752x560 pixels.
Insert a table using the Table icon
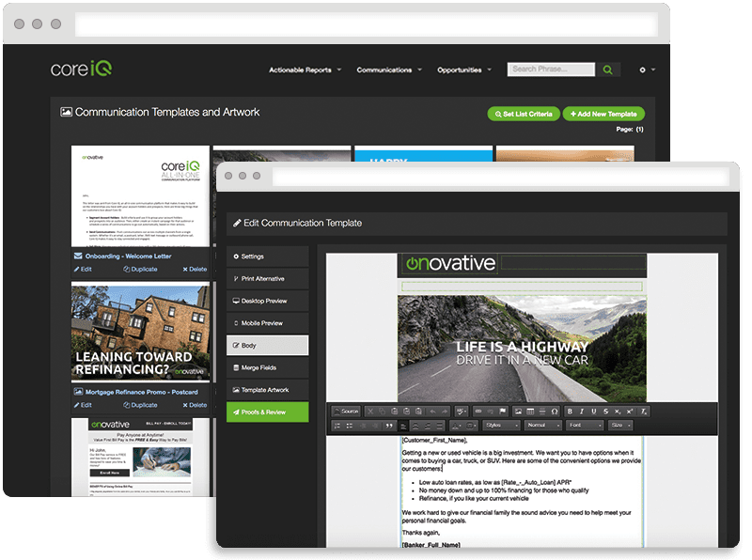[530, 412]
